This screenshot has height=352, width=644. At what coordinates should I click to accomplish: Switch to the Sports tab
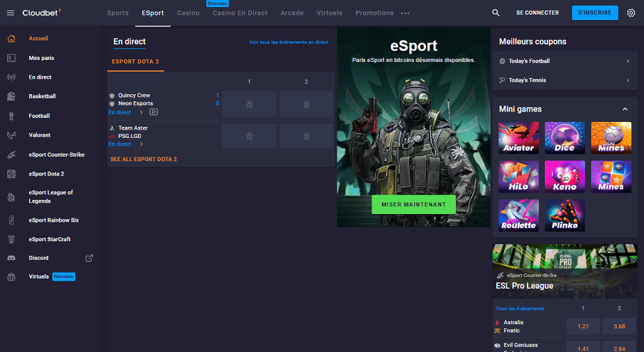[x=118, y=13]
